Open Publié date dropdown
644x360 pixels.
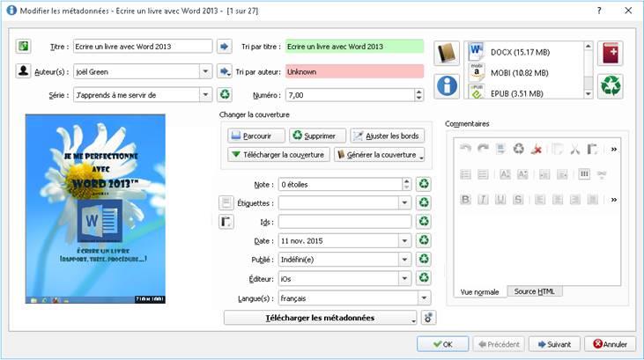click(x=404, y=260)
